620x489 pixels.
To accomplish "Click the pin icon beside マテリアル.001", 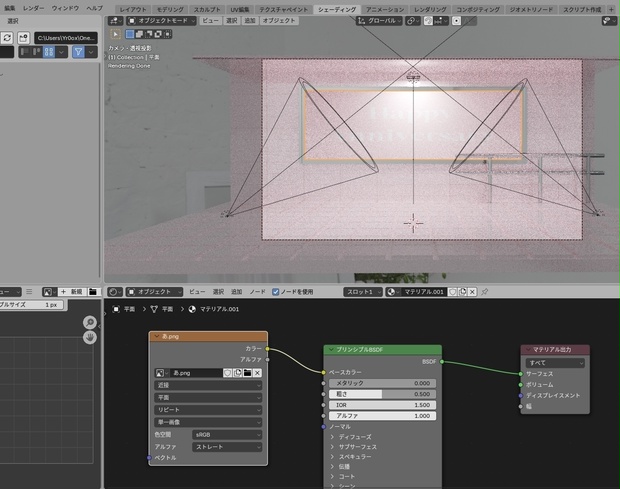I will click(484, 292).
